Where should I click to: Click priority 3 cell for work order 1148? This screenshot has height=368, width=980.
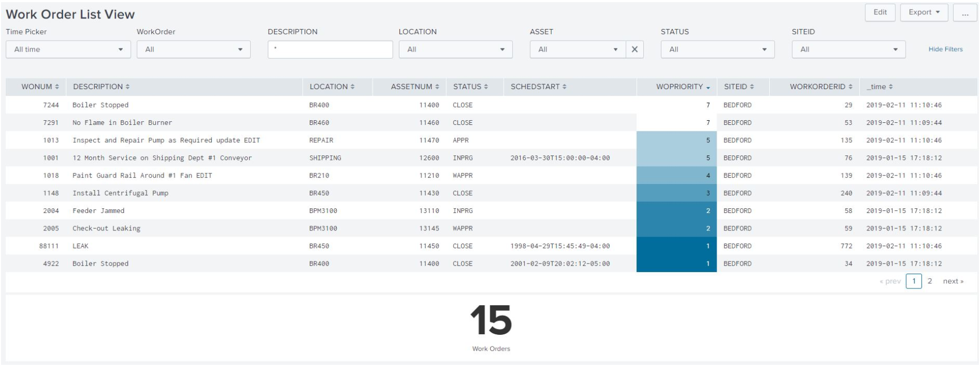(677, 193)
